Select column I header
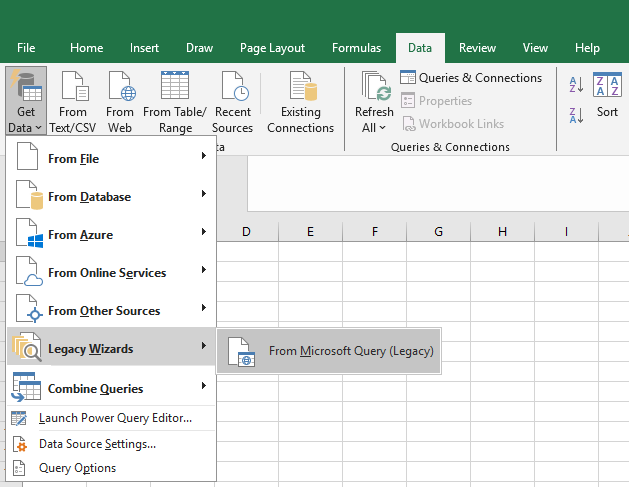Viewport: 635px width, 487px height. tap(566, 232)
